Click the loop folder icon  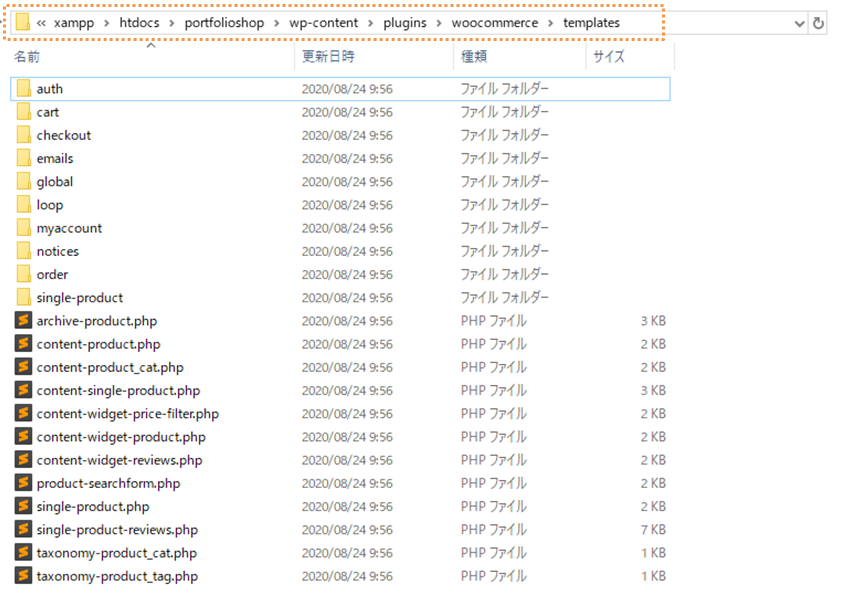click(23, 205)
